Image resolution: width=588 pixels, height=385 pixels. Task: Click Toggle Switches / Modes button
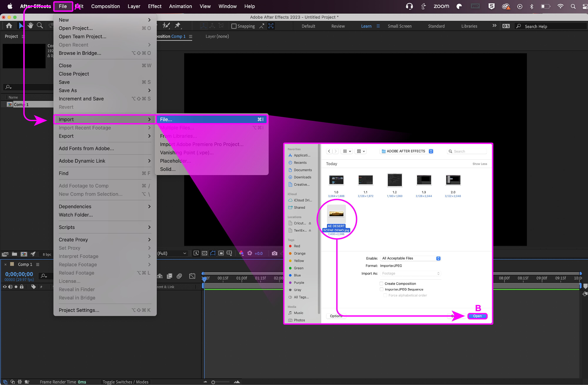[125, 382]
